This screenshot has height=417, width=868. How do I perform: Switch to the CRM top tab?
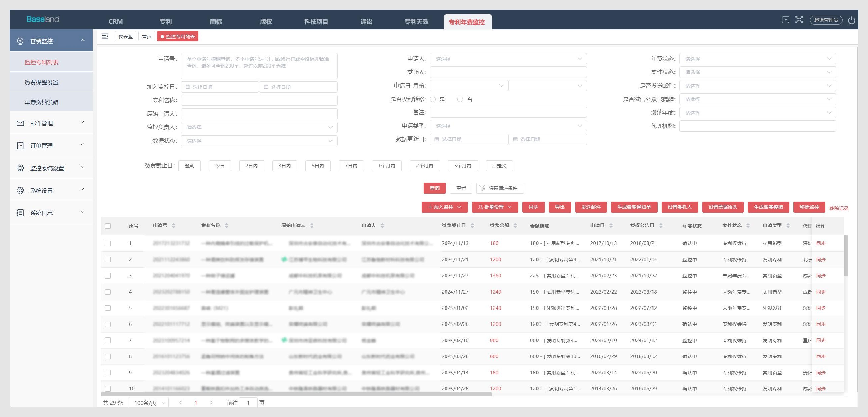point(116,21)
